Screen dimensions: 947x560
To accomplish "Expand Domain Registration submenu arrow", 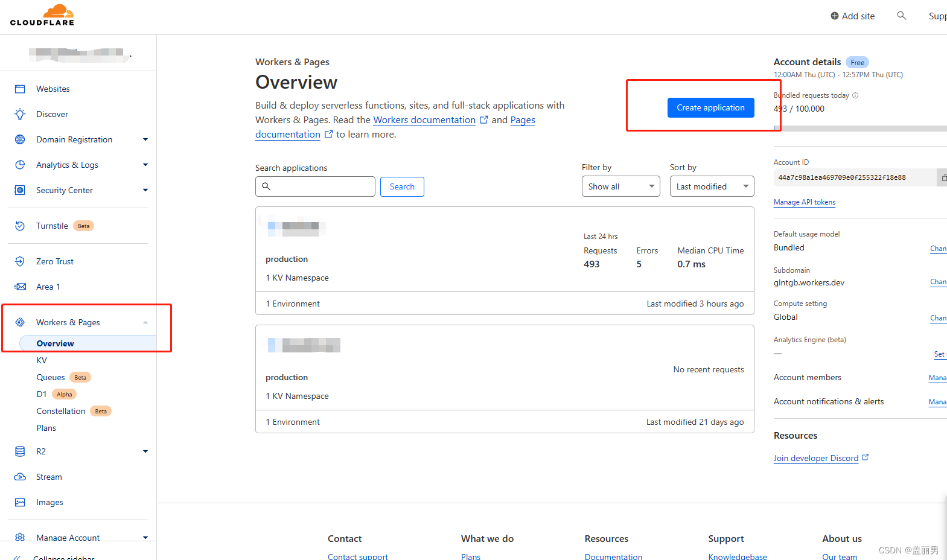I will point(145,139).
